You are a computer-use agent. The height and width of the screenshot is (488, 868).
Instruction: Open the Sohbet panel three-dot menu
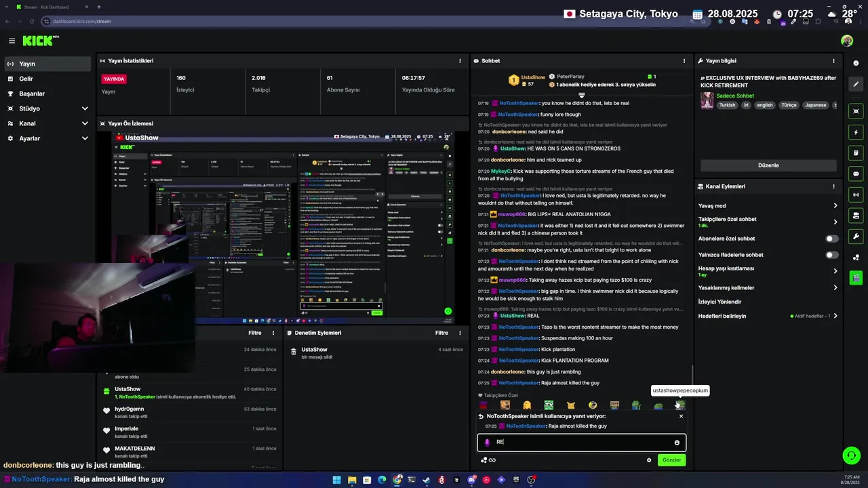[x=684, y=61]
